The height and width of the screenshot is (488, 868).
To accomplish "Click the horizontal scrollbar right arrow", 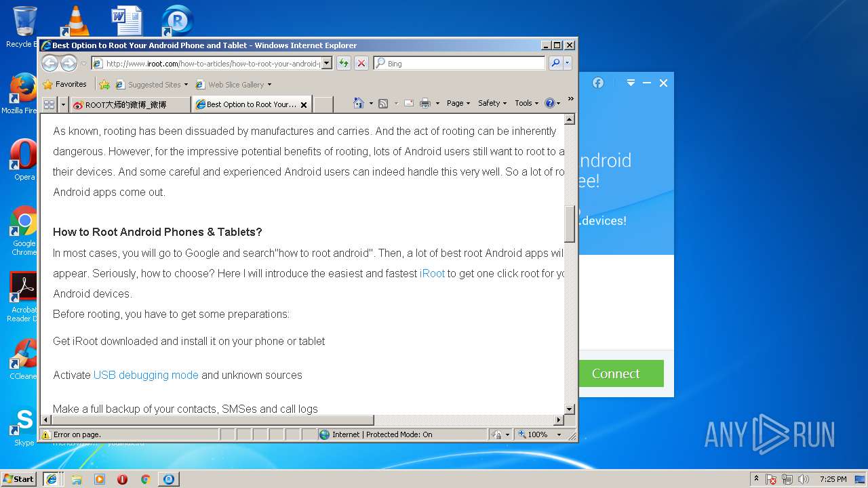I will [559, 420].
